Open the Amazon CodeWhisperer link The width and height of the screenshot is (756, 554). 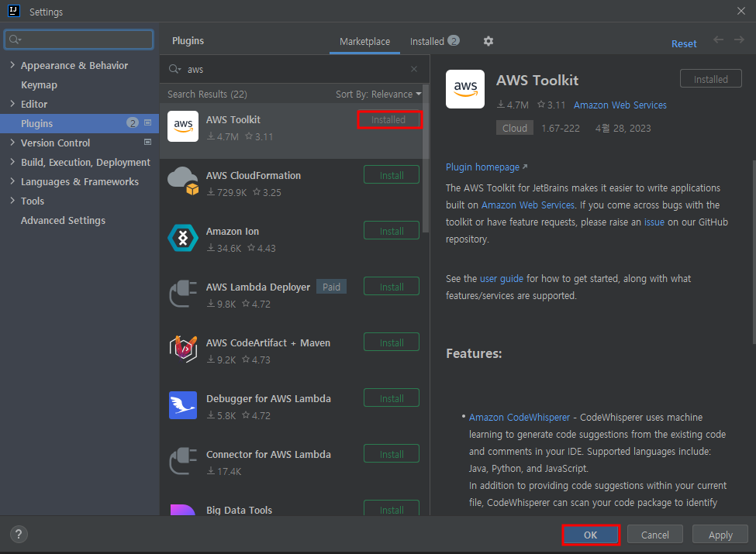[520, 418]
